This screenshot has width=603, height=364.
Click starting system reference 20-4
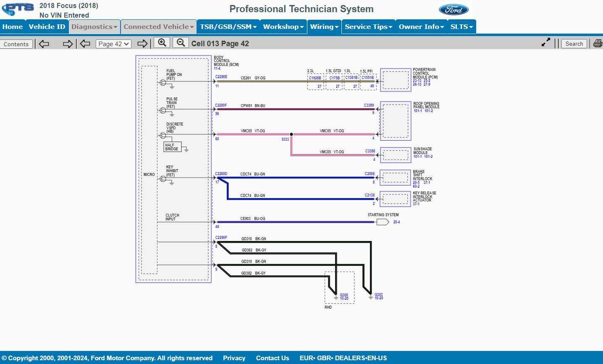(397, 222)
